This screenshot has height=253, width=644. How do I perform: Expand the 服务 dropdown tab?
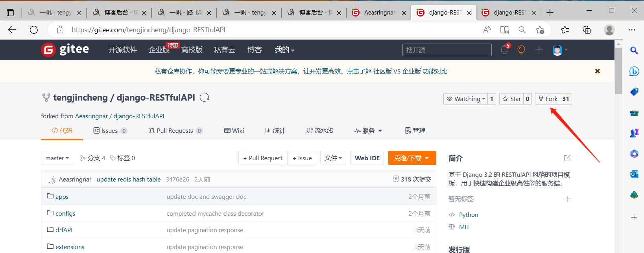[368, 130]
